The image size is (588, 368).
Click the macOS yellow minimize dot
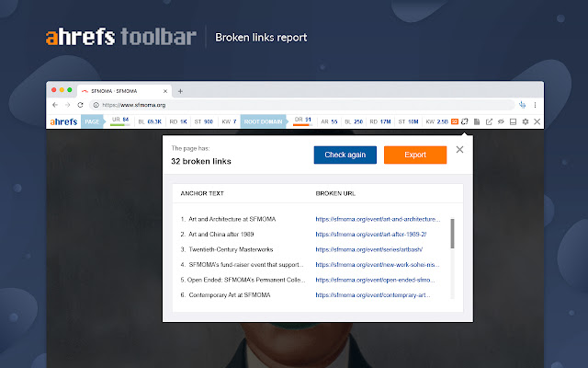coord(62,90)
